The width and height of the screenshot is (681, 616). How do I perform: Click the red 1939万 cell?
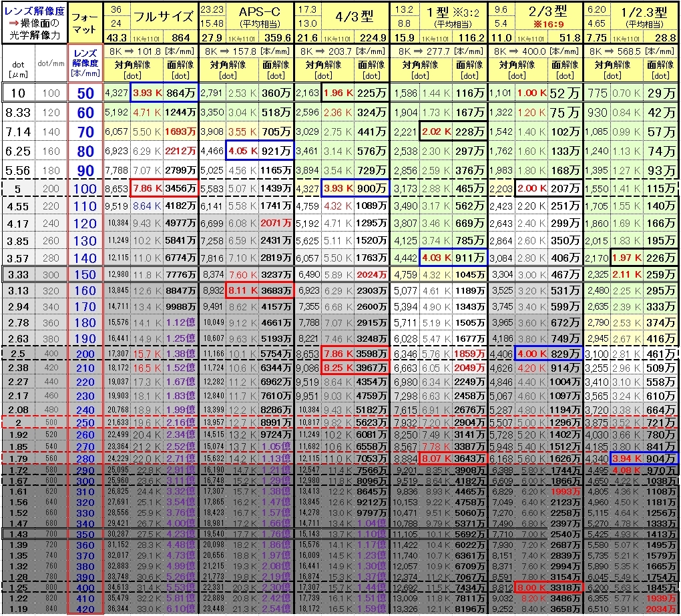click(x=660, y=598)
